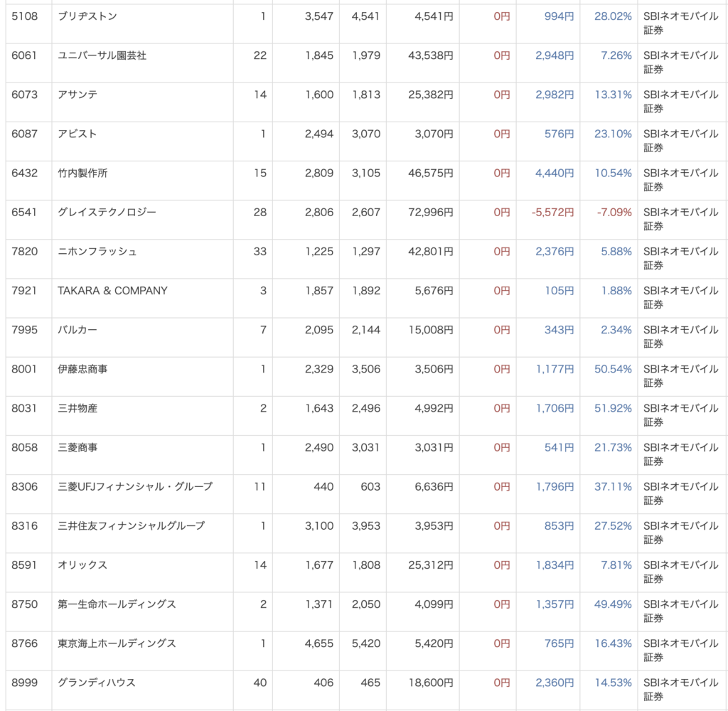Click the 49.49% gain percentage
The image size is (728, 711).
pos(613,604)
